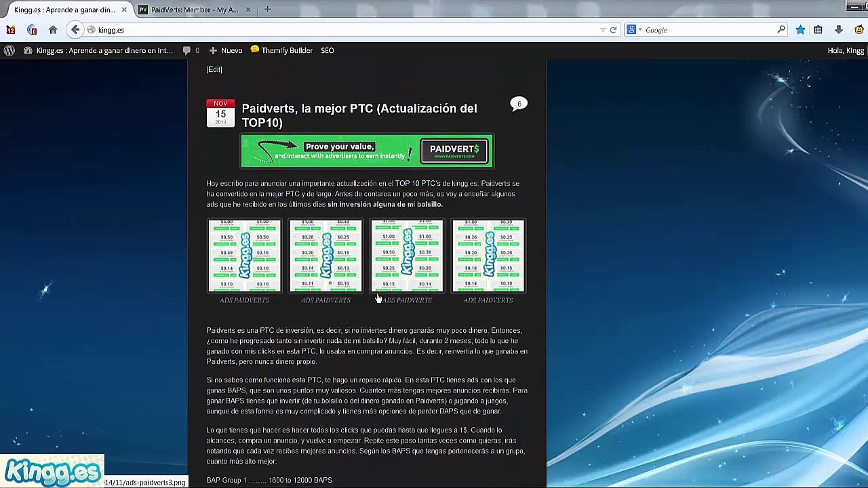Click Nuevo to add new content
The image size is (868, 488).
click(x=226, y=50)
